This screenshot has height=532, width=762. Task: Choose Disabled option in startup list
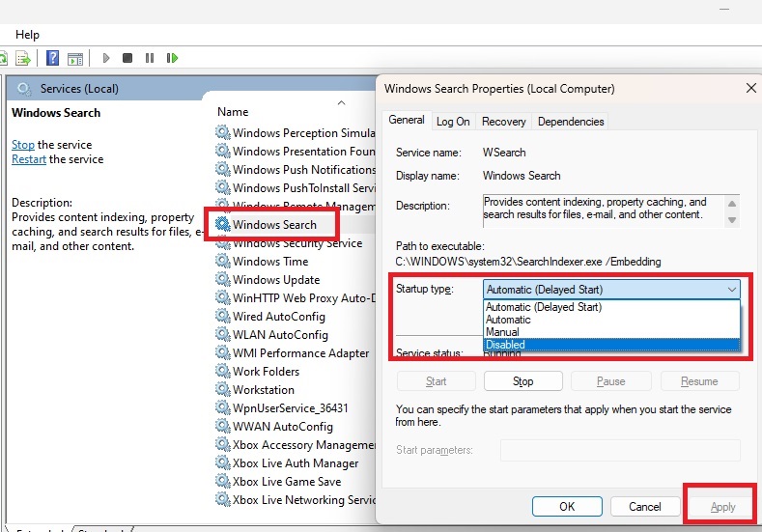[612, 345]
